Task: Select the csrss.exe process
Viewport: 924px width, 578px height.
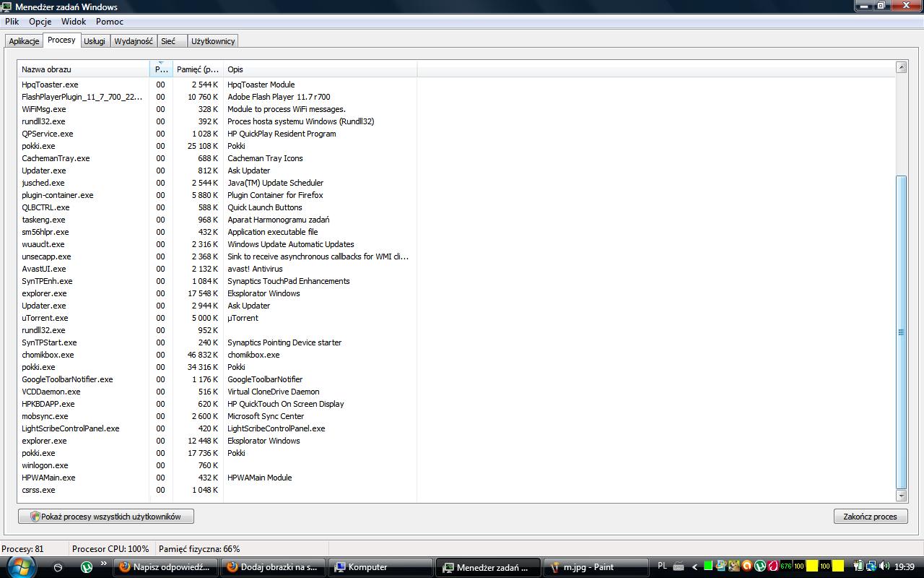Action: [217, 490]
